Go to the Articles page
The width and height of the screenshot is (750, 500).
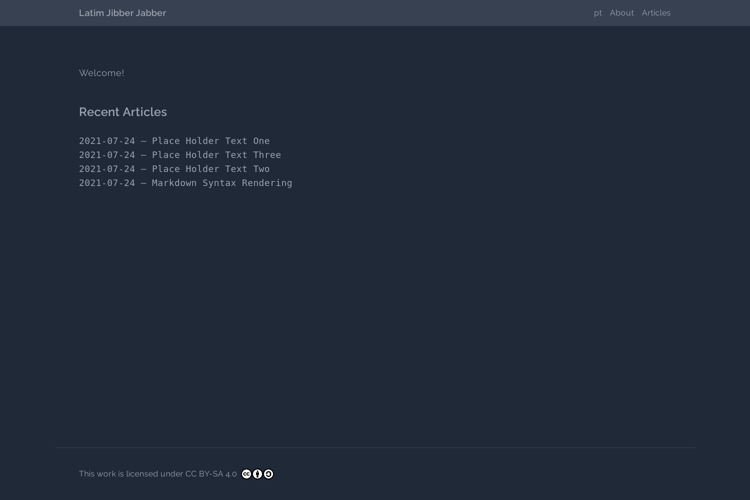[x=656, y=13]
